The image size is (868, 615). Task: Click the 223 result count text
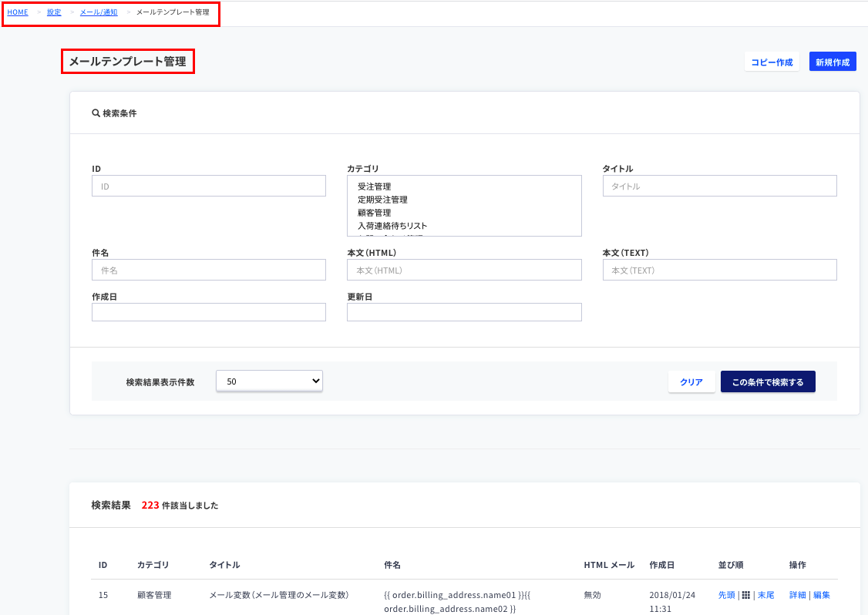coord(150,506)
